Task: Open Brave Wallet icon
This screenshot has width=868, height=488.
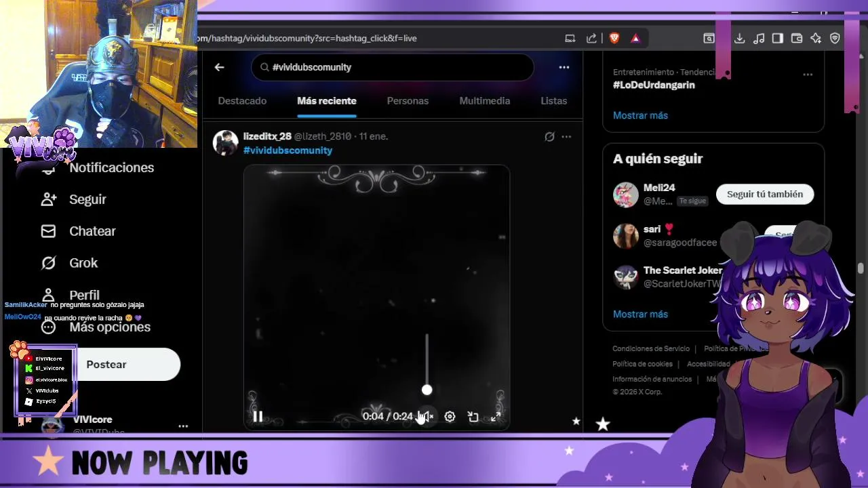Action: [x=797, y=38]
